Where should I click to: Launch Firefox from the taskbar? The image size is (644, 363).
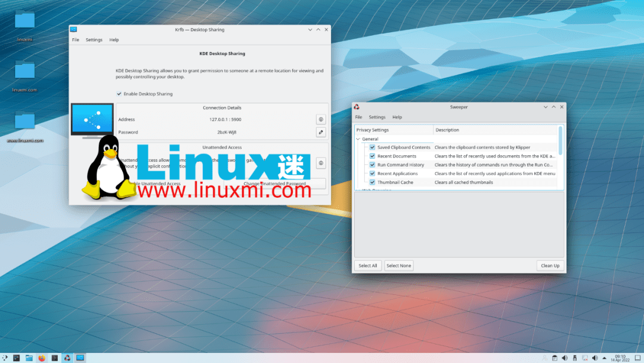pos(41,358)
